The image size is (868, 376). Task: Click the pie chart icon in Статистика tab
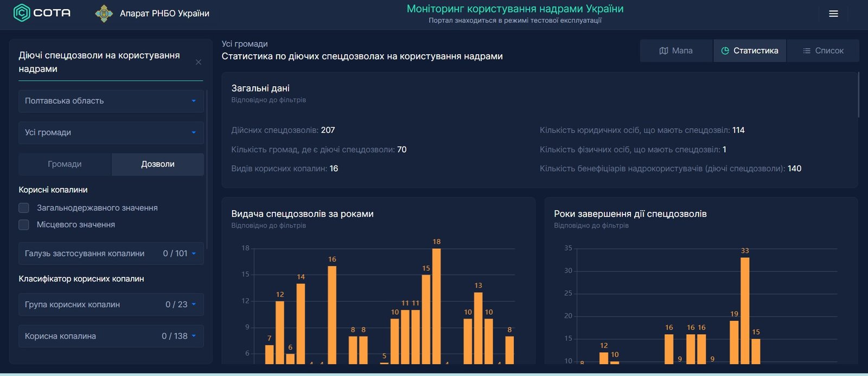pos(725,51)
